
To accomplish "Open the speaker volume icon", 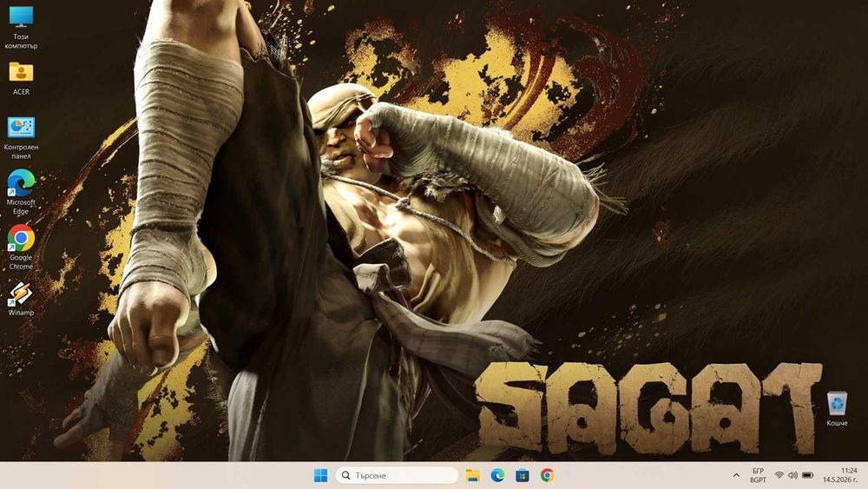I will [792, 475].
